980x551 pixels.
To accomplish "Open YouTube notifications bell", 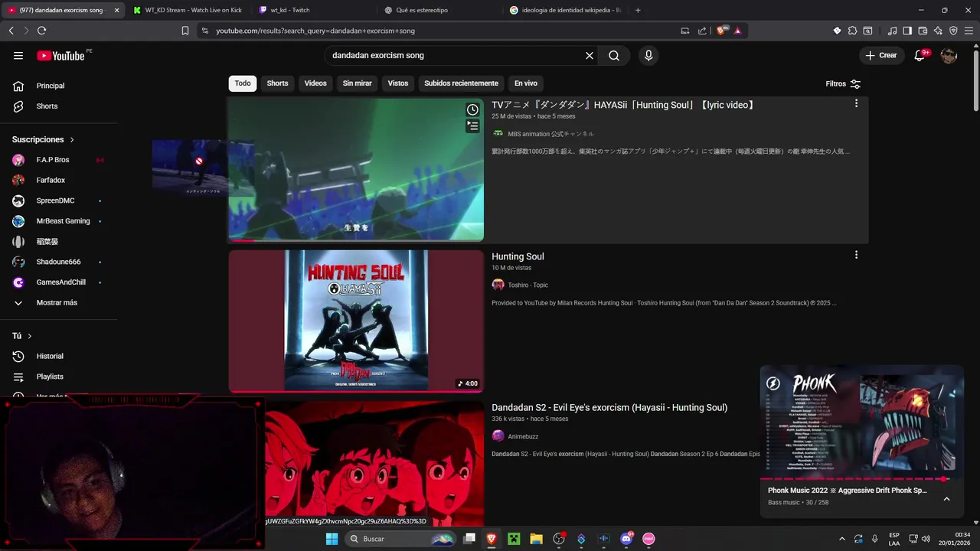I will pyautogui.click(x=920, y=55).
